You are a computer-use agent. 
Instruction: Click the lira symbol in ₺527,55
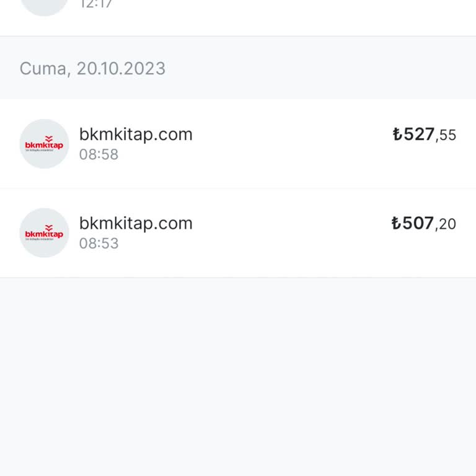pos(397,134)
